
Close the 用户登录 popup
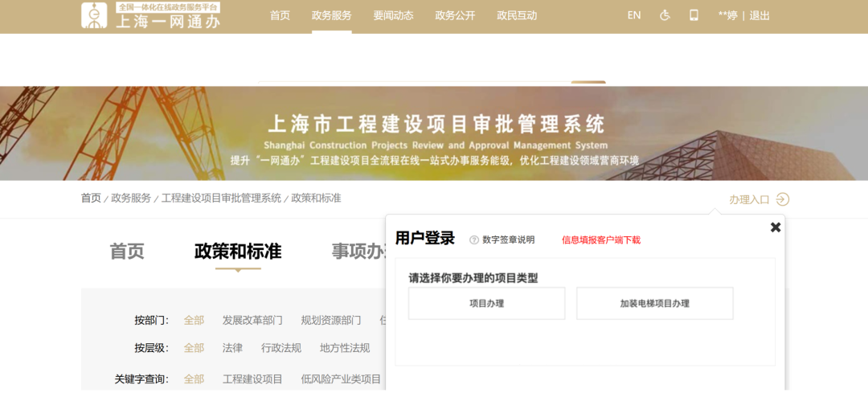pyautogui.click(x=776, y=227)
